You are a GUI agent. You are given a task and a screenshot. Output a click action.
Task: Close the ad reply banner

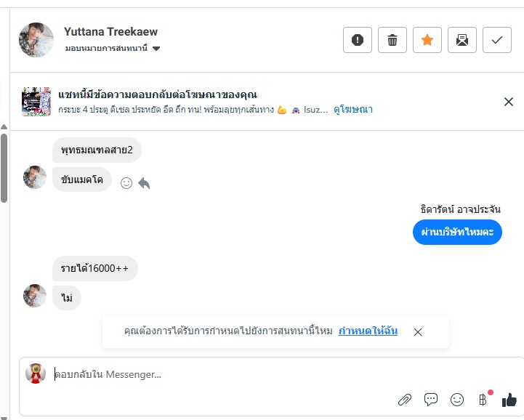pos(509,102)
